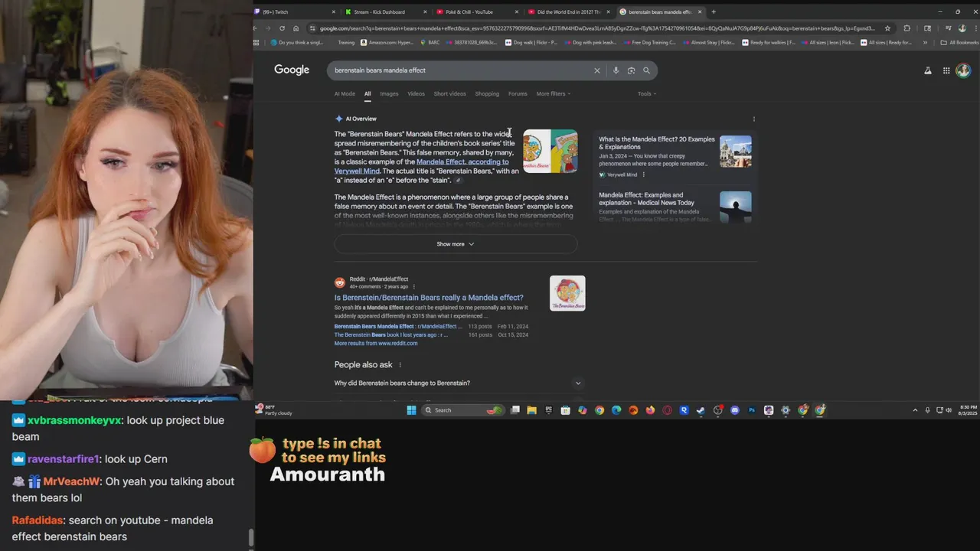Switch to Poké & Chill YouTube tab
Screen dimensions: 980x551
coord(476,11)
